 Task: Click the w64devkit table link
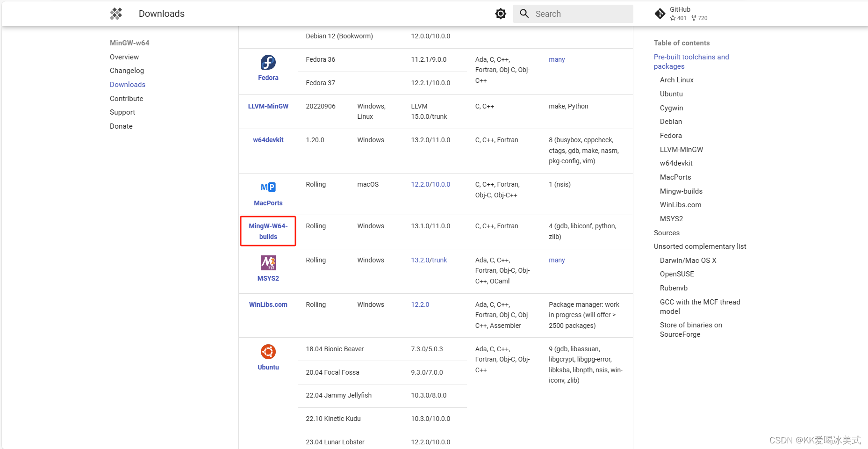pos(268,140)
